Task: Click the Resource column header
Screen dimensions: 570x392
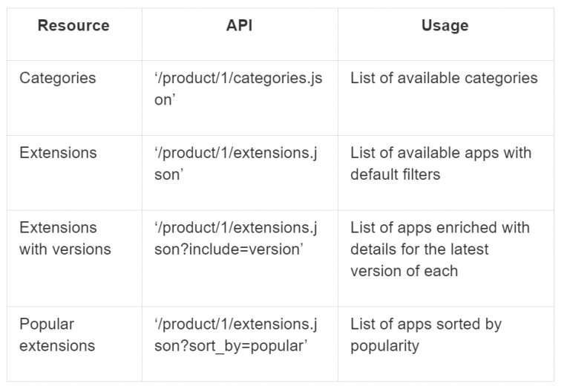Action: [73, 26]
